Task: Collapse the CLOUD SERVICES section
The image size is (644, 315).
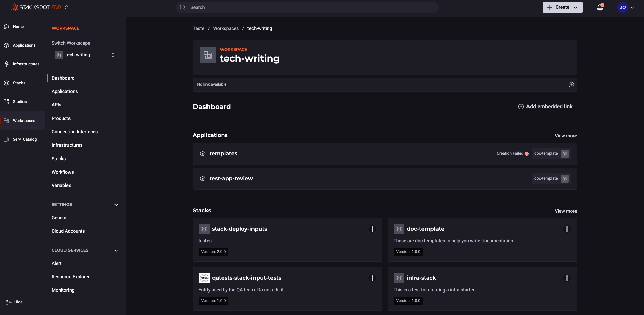Action: tap(116, 250)
